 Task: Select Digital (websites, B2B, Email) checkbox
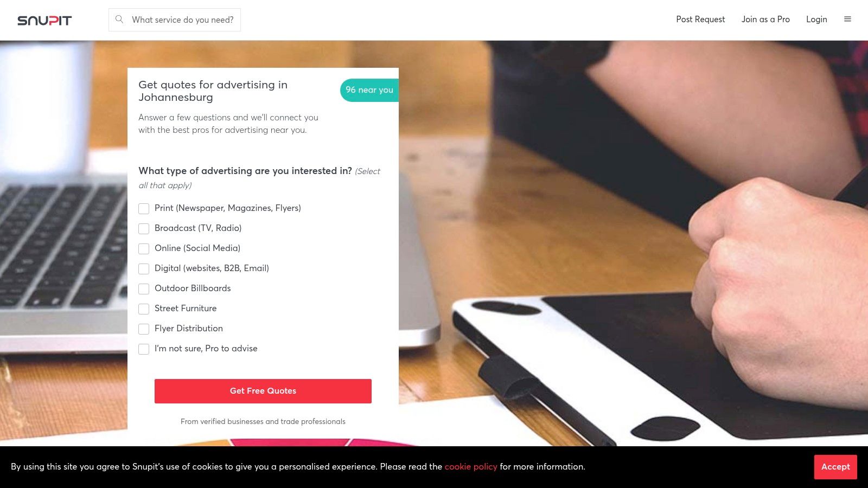[144, 269]
